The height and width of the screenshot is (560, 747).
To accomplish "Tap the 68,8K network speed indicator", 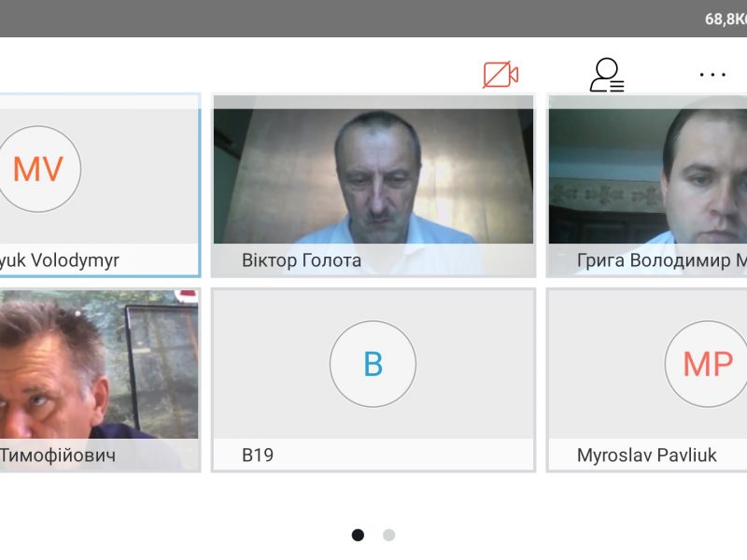I will [x=725, y=19].
